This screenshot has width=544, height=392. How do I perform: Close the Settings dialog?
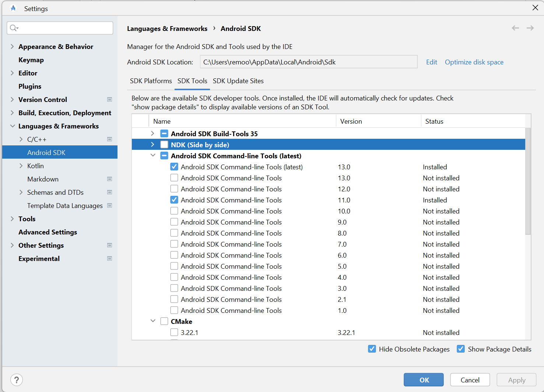pos(535,8)
